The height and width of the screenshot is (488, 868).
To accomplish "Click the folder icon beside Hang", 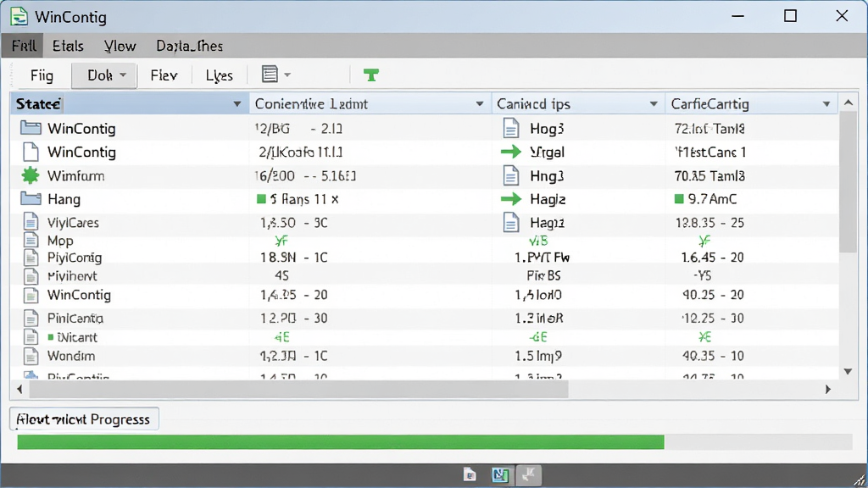I will click(31, 198).
